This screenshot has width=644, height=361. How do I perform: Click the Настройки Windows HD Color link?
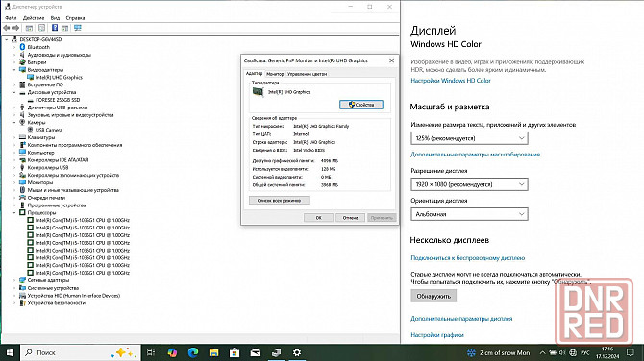click(451, 81)
